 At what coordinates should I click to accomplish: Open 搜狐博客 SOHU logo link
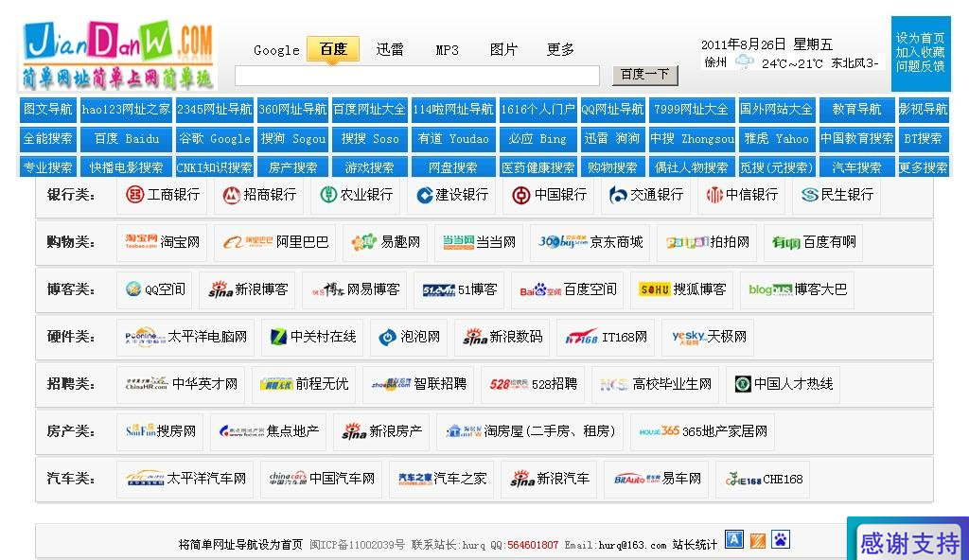(x=655, y=289)
